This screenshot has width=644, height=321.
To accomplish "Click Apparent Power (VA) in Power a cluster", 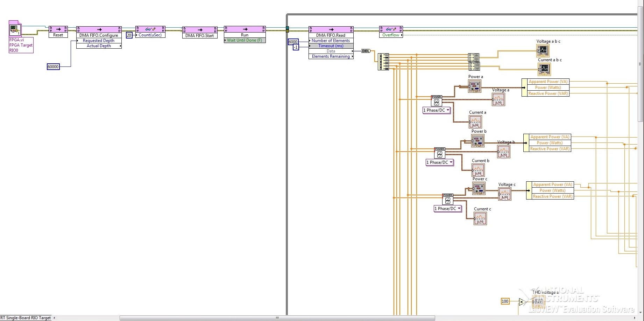I will tap(548, 82).
